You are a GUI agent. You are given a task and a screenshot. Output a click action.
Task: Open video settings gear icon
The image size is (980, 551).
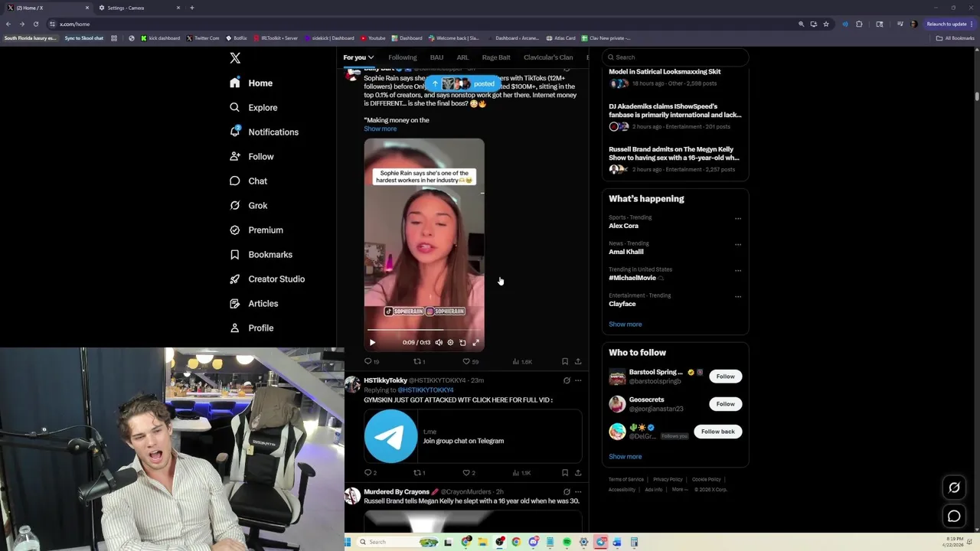coord(450,343)
